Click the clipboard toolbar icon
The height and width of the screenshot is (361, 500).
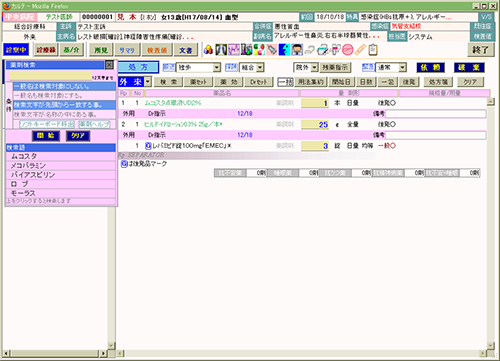[373, 50]
